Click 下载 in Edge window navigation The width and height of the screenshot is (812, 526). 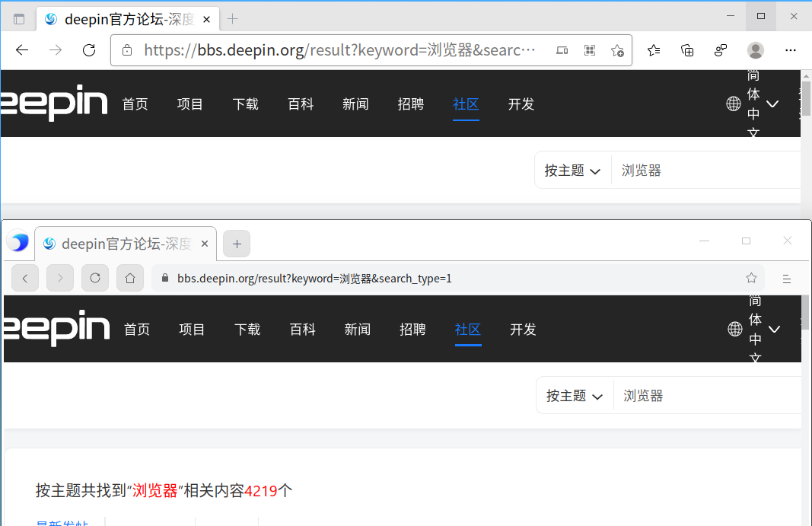(x=246, y=104)
